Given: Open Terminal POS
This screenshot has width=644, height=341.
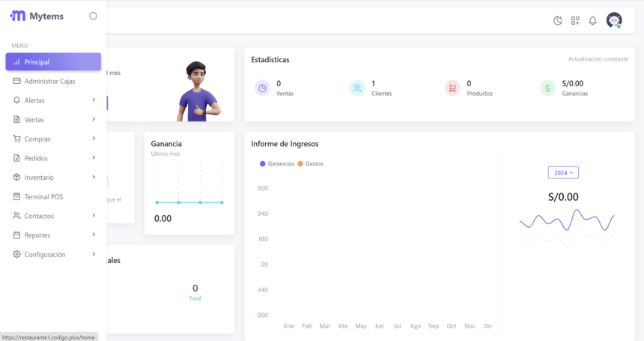Looking at the screenshot, I should (43, 196).
